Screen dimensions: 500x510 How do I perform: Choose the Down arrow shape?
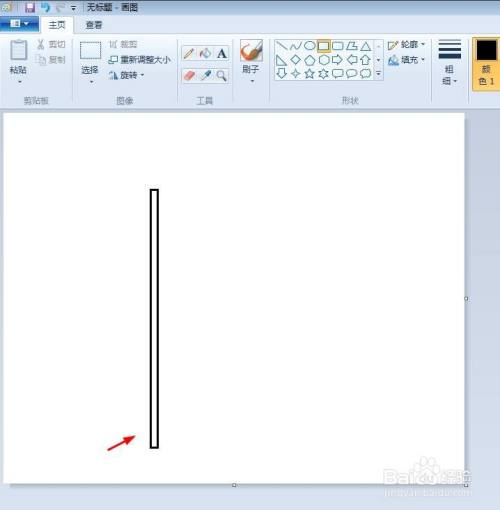pyautogui.click(x=282, y=73)
